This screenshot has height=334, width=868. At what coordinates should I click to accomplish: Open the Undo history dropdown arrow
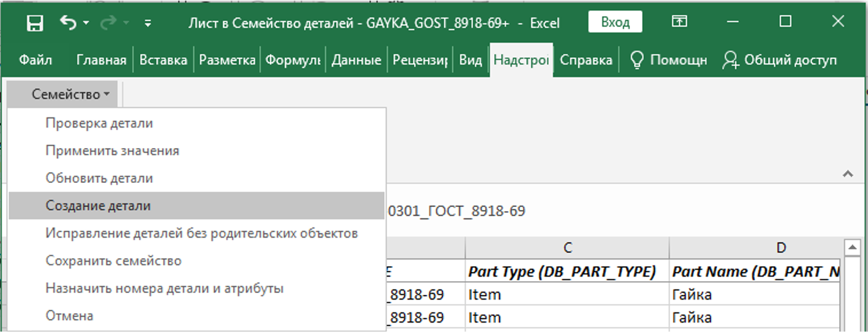(x=85, y=23)
